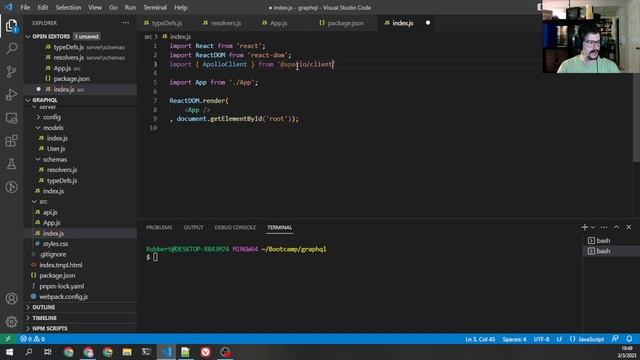Open the errors and warnings status indicator
This screenshot has width=640, height=360.
coord(33,339)
